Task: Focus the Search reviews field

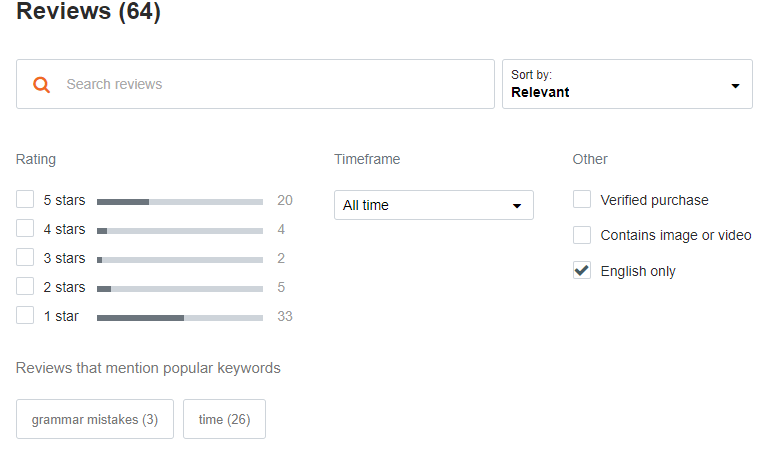Action: pos(255,84)
